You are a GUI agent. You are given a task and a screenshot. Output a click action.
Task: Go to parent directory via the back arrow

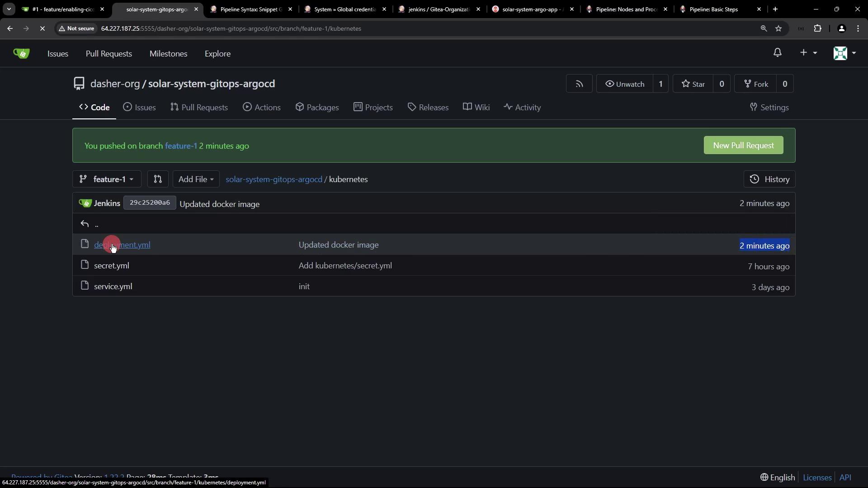click(x=85, y=224)
